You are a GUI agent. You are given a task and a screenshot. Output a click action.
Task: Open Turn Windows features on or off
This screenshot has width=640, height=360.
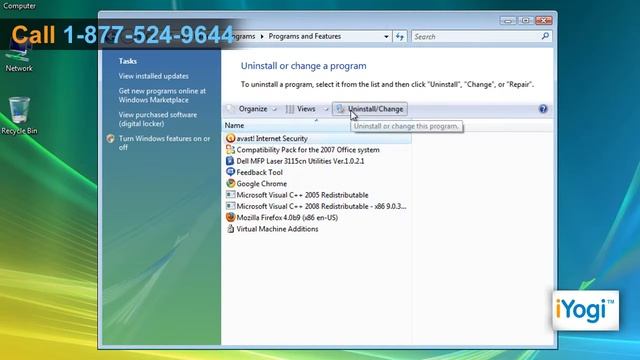[x=164, y=143]
